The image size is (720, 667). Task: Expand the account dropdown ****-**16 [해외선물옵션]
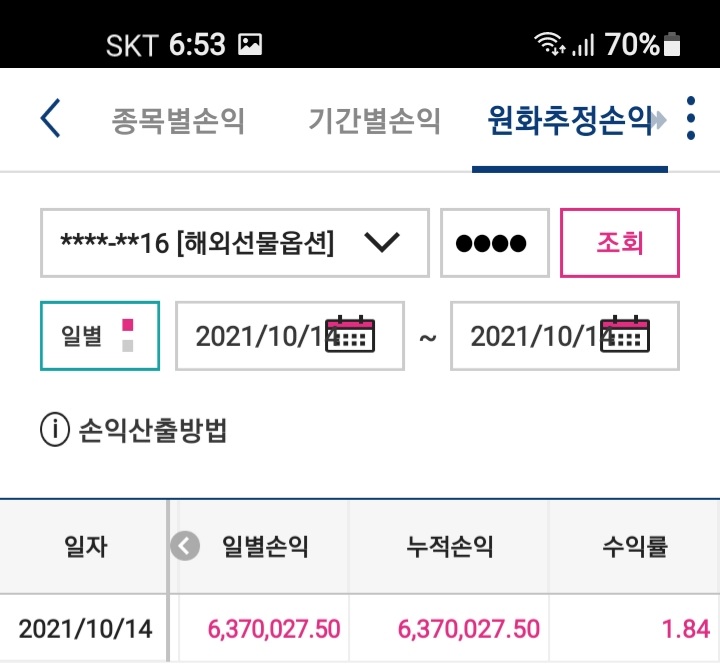[235, 243]
